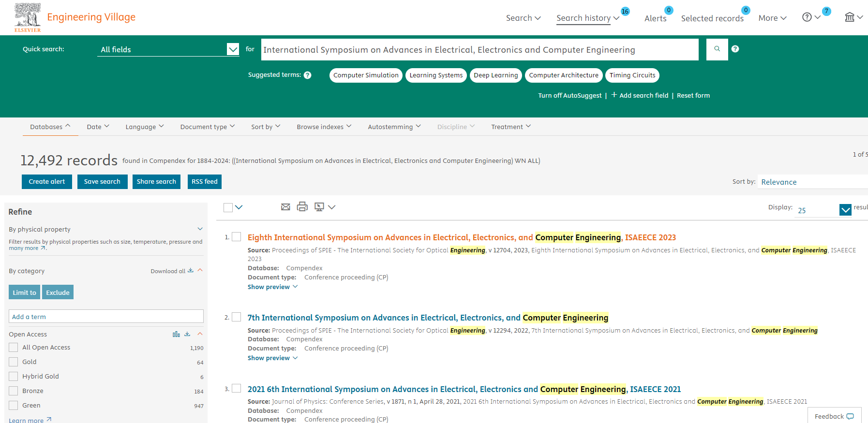Screen dimensions: 868x423
Task: Click Turn off AutoSuggest link
Action: pos(570,95)
